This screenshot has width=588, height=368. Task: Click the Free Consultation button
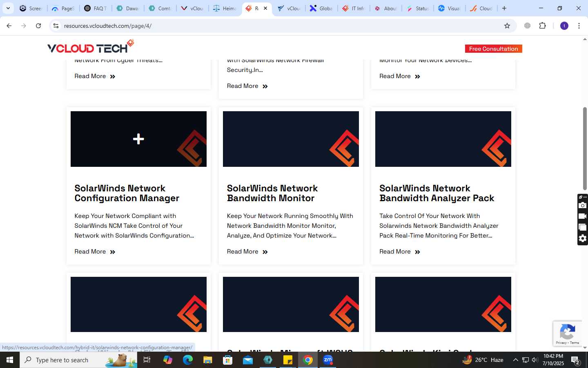[x=493, y=49]
